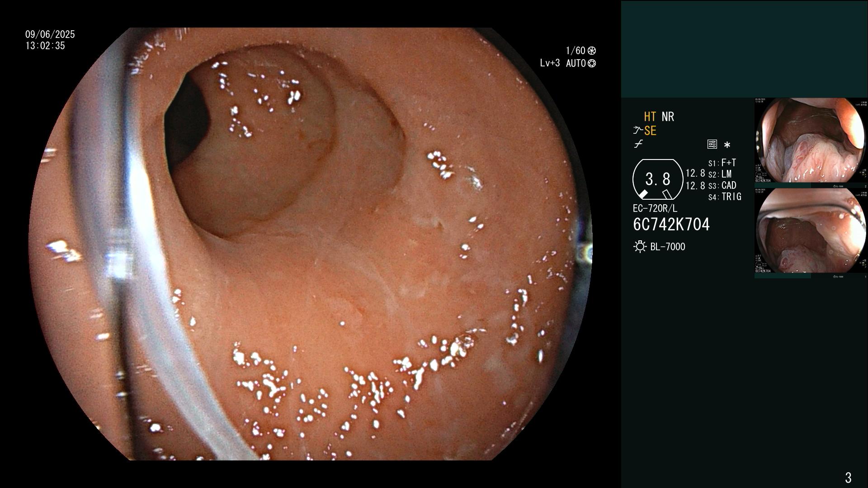Click the Lv+3 brightness level text

[x=550, y=63]
